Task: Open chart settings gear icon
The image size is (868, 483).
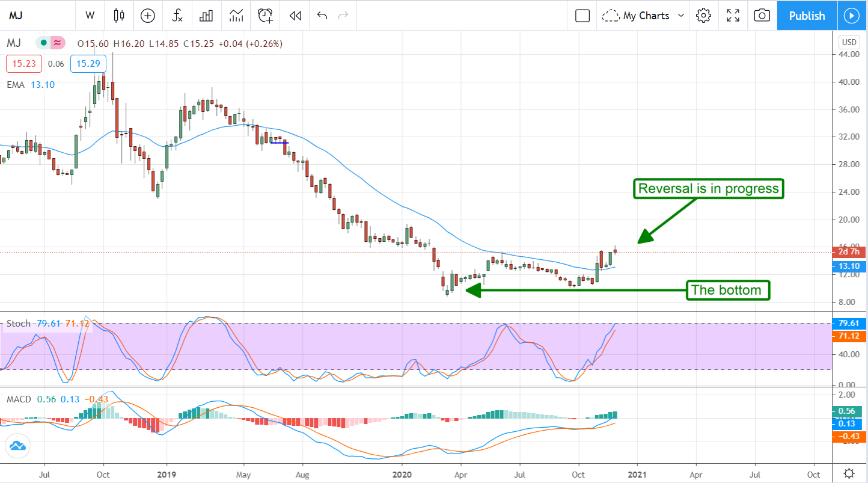Action: pos(703,16)
